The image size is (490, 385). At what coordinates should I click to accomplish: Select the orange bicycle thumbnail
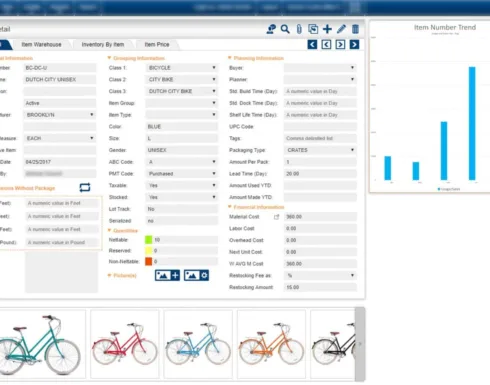point(271,344)
